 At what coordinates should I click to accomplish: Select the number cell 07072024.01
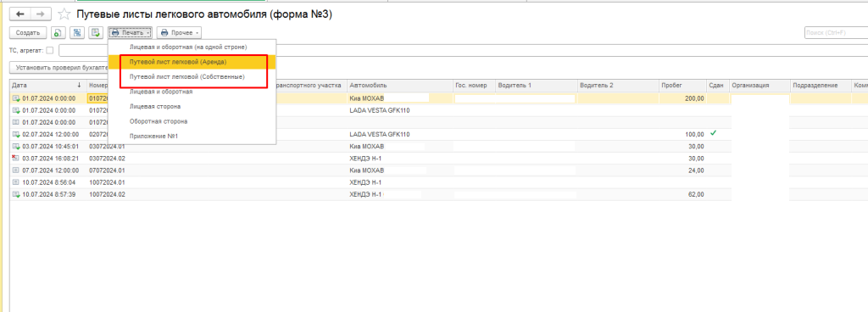point(107,170)
